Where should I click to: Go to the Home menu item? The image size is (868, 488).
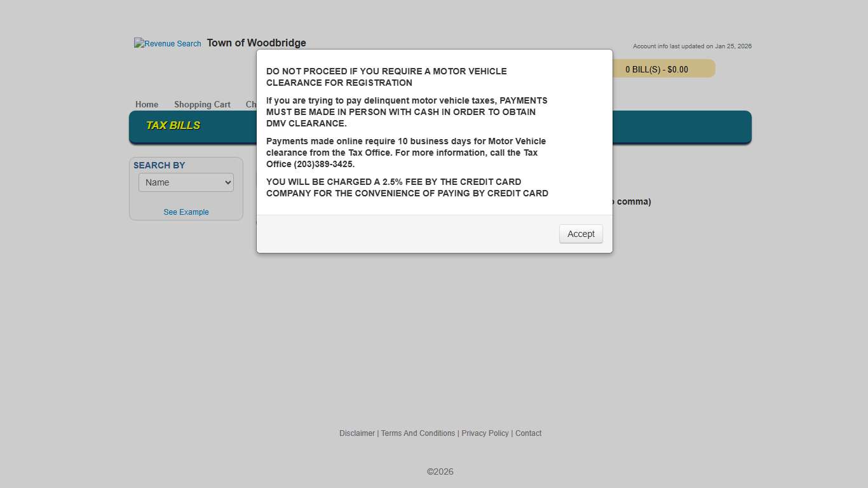[x=147, y=104]
